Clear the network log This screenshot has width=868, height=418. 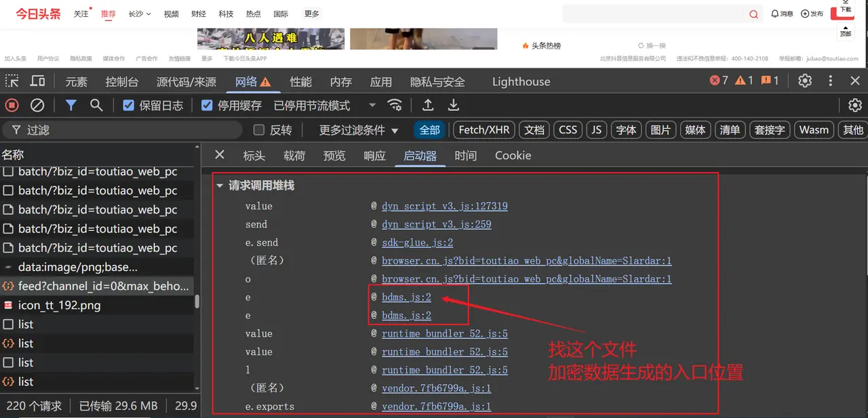click(38, 105)
